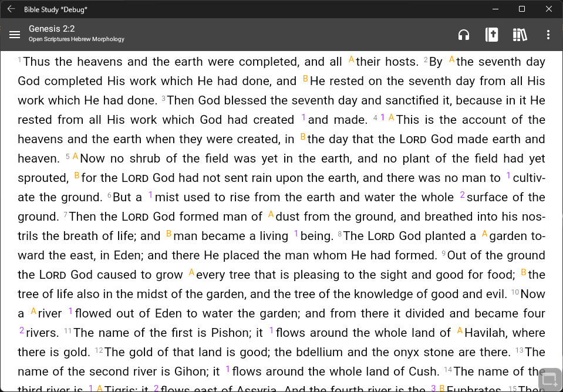This screenshot has height=392, width=563.
Task: Open footnote A before 'This is the account'
Action: [x=392, y=117]
